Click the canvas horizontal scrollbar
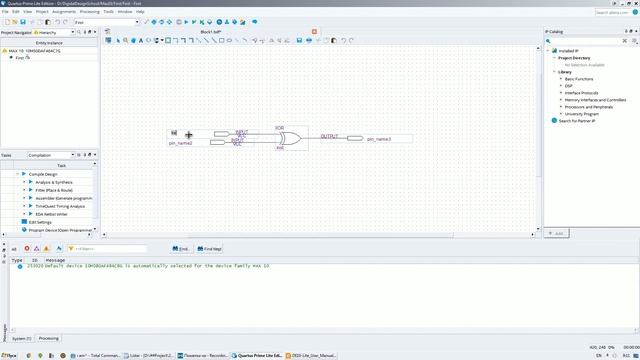Image resolution: width=640 pixels, height=360 pixels. (x=320, y=235)
